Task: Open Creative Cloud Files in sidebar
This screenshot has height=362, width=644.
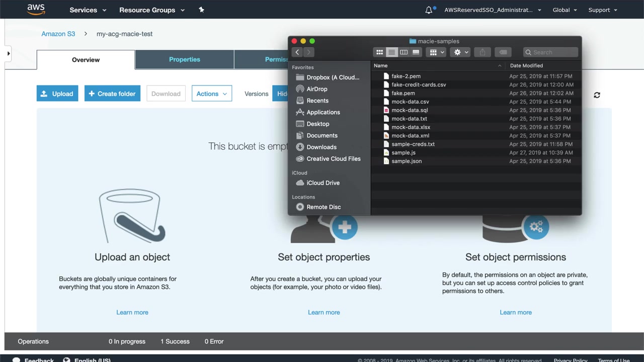Action: [x=329, y=159]
